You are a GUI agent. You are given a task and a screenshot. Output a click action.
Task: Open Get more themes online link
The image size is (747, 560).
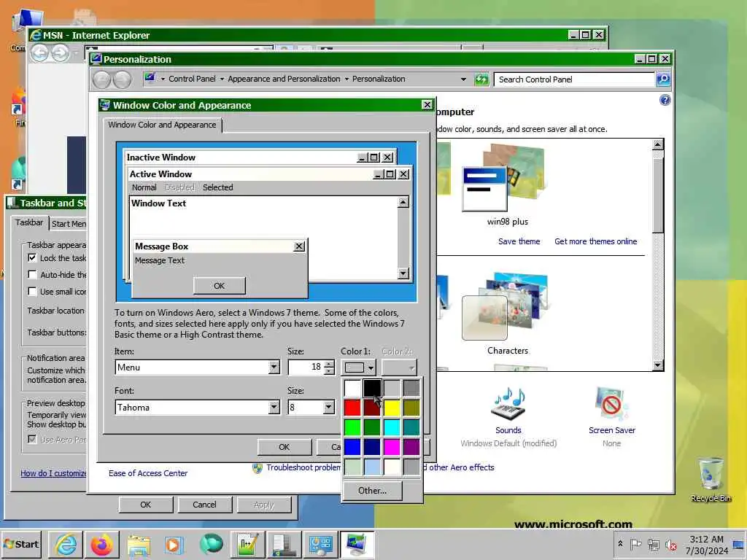(x=595, y=241)
